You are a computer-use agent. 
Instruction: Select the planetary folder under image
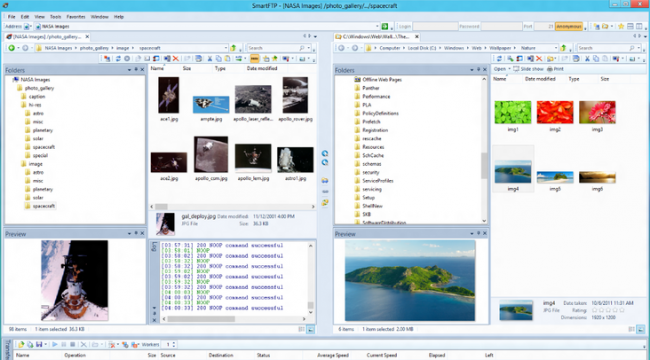pos(43,189)
